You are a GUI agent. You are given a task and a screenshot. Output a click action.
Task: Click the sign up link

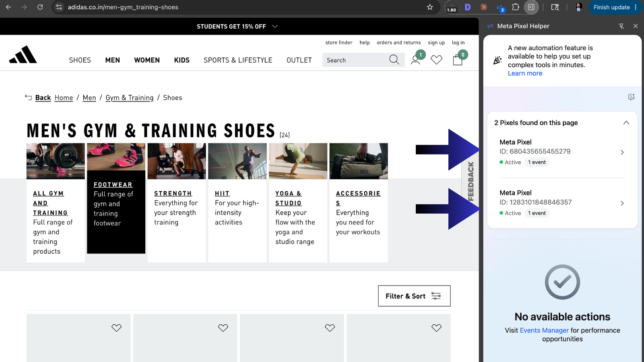(436, 43)
